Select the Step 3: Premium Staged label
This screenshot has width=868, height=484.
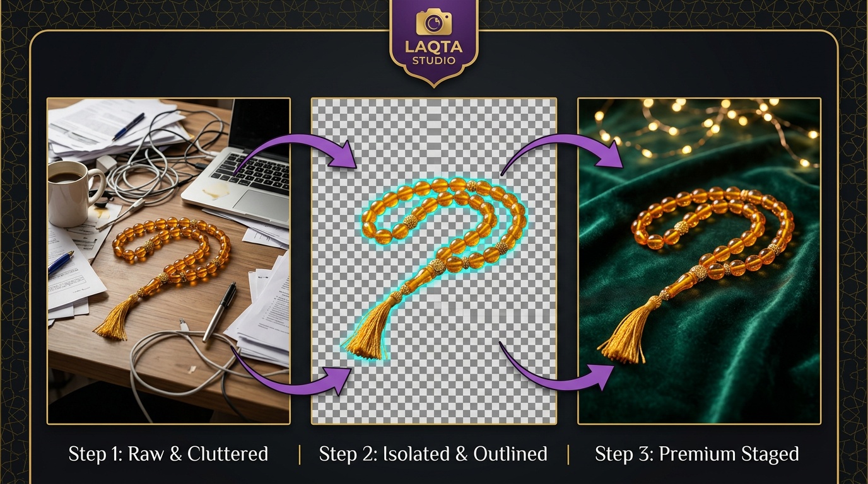pyautogui.click(x=697, y=454)
